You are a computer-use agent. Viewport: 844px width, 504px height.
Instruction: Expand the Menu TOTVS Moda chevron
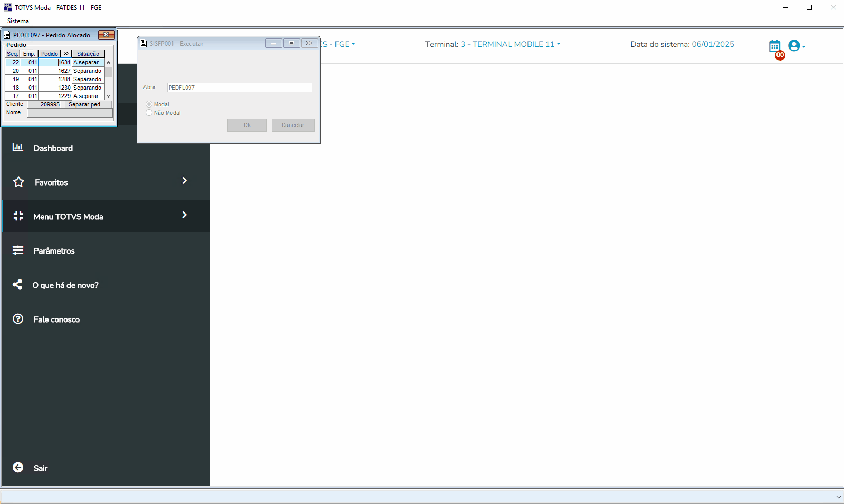point(184,215)
